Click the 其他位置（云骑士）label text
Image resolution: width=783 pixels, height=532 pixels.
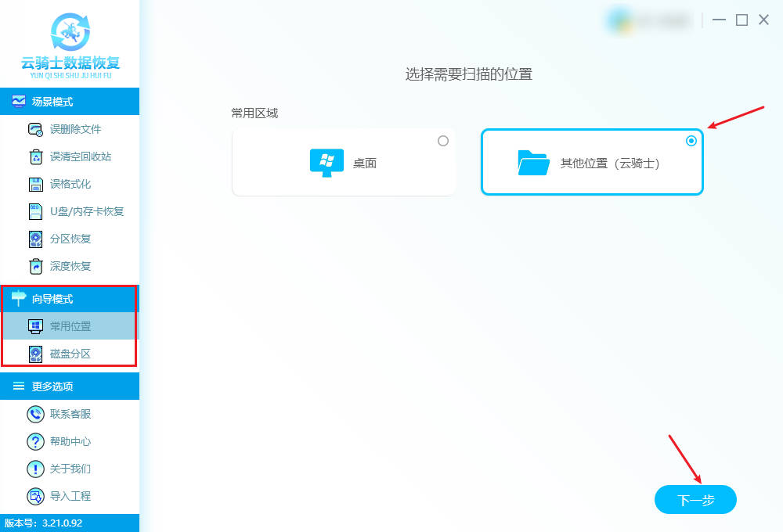[611, 164]
